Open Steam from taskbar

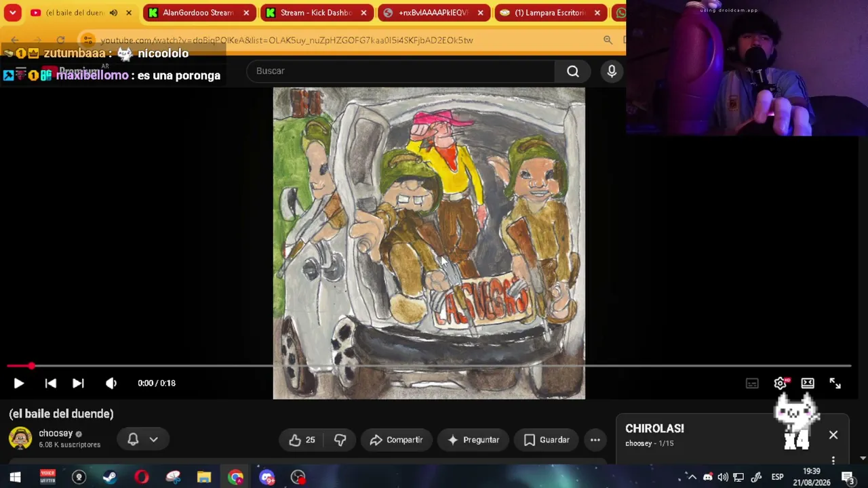pos(109,477)
